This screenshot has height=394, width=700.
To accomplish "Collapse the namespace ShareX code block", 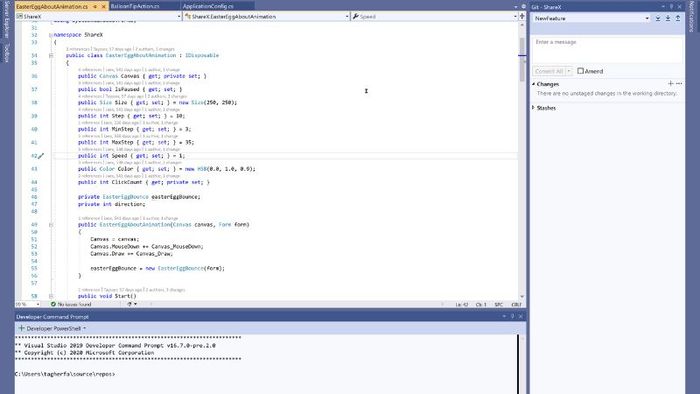I will click(x=50, y=35).
